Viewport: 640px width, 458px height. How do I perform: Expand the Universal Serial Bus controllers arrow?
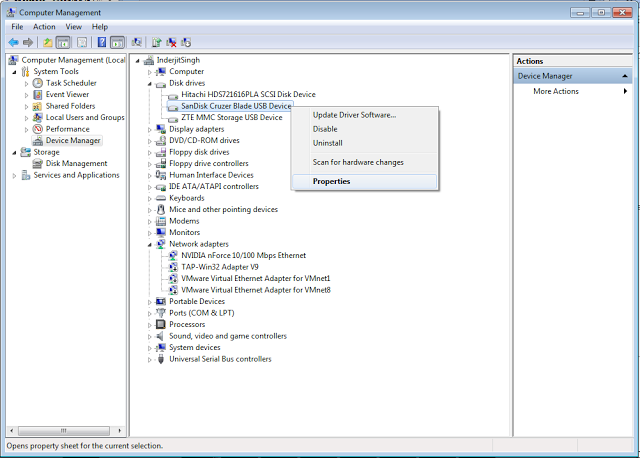(x=149, y=360)
